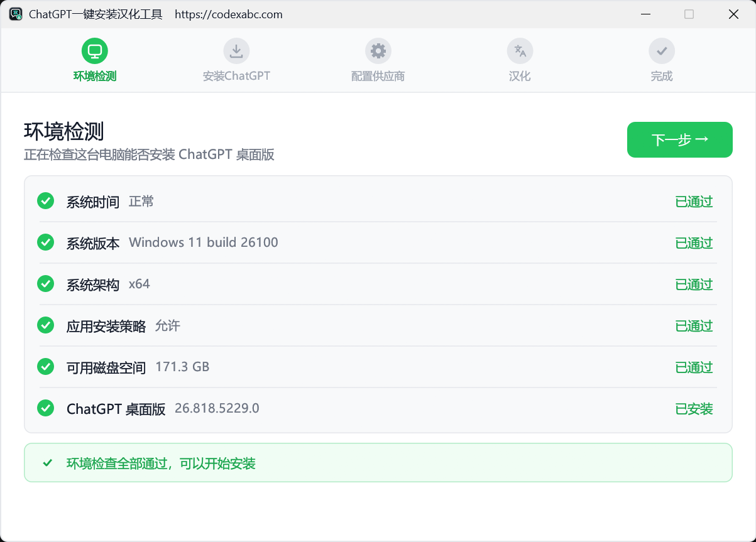Click the app logo icon in title bar
Screen dimensions: 756x542
point(16,14)
